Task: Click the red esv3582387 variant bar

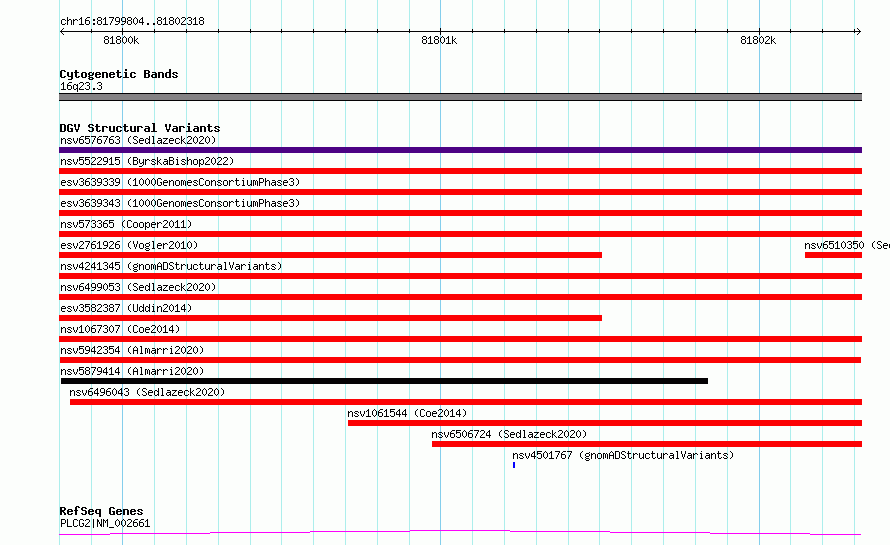Action: coord(330,318)
